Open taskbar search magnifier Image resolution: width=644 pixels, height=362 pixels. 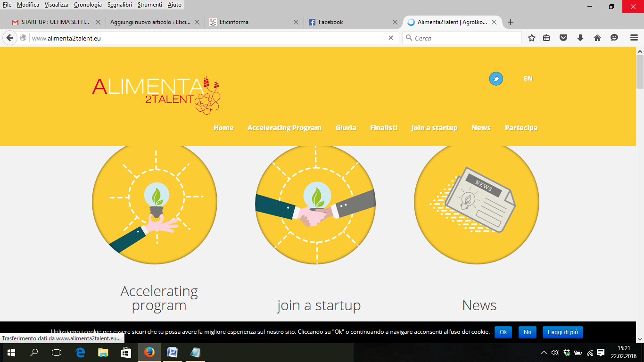[x=34, y=353]
